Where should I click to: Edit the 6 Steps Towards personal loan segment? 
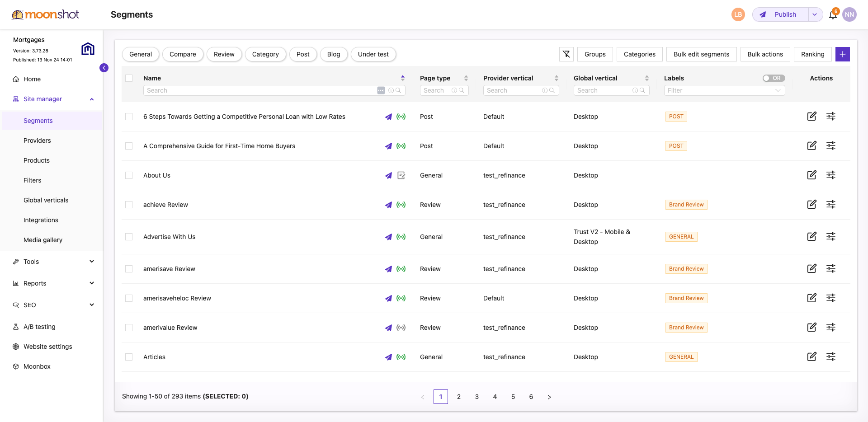coord(812,116)
